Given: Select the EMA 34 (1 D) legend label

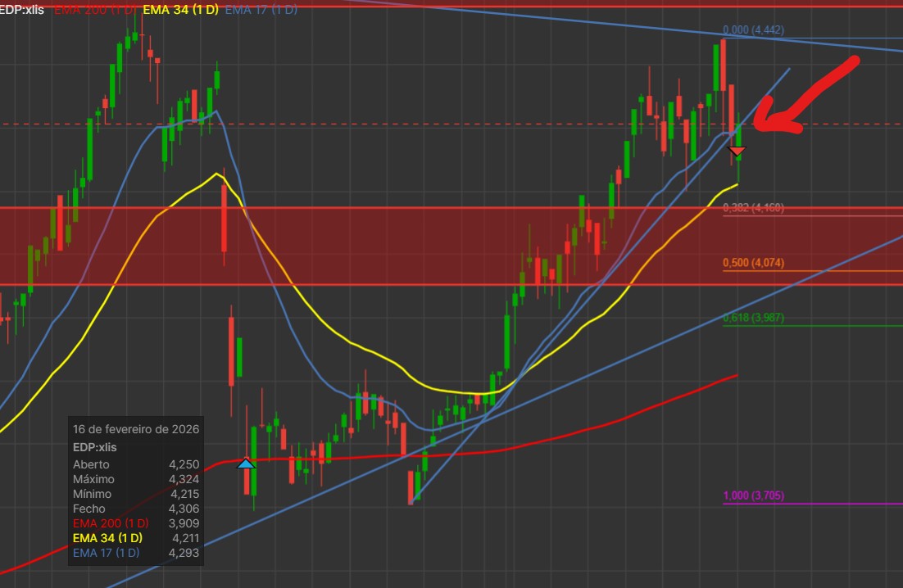Looking at the screenshot, I should coord(180,9).
